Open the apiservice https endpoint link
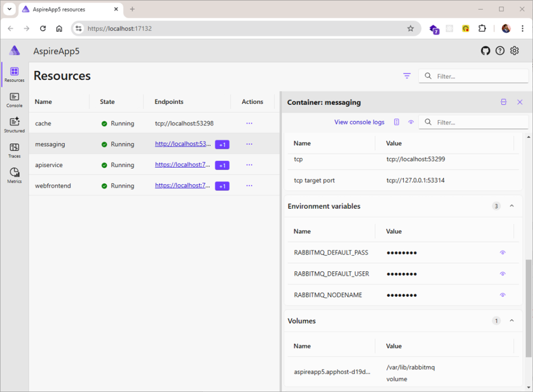This screenshot has width=533, height=392. tap(183, 165)
